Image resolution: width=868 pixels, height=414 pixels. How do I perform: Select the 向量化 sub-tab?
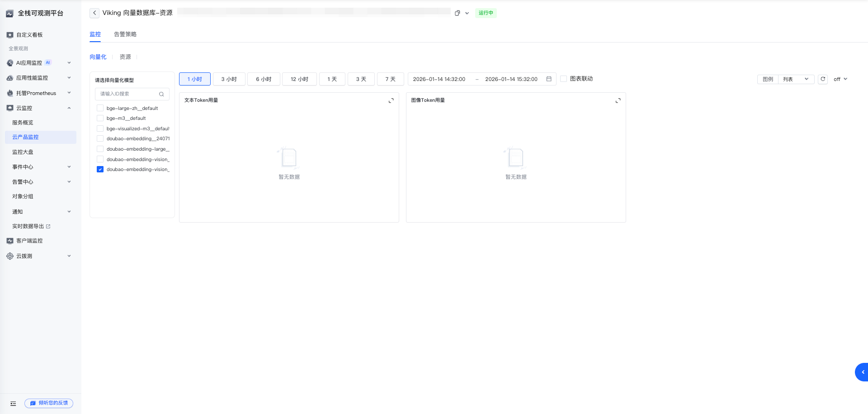click(x=98, y=57)
